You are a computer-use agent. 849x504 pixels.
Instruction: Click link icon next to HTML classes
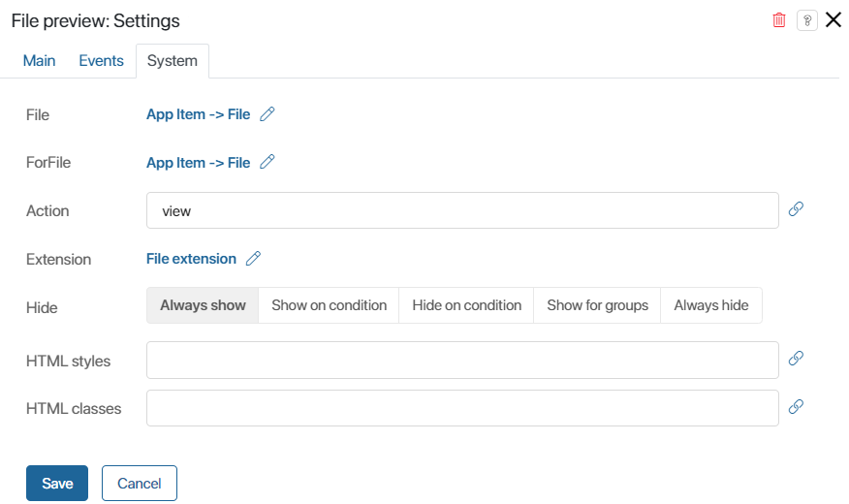(x=796, y=407)
